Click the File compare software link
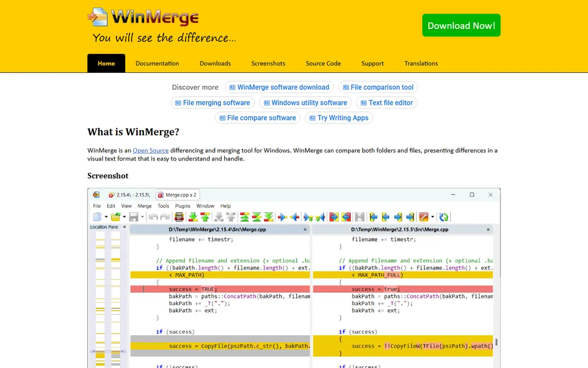 [x=258, y=118]
